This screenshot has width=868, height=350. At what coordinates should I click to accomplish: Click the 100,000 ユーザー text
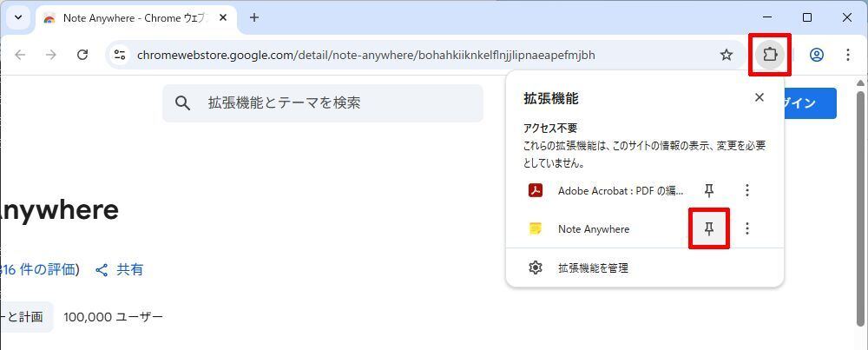tap(114, 317)
